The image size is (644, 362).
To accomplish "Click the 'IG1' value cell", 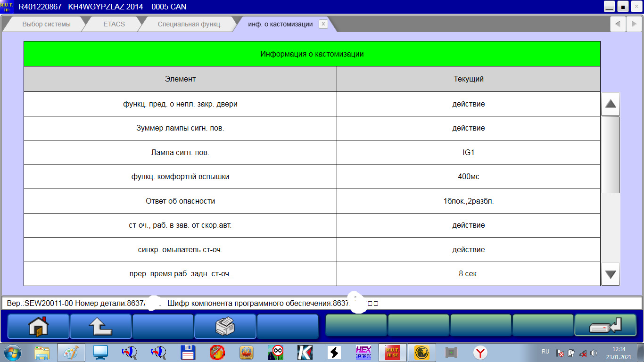I will pos(469,152).
